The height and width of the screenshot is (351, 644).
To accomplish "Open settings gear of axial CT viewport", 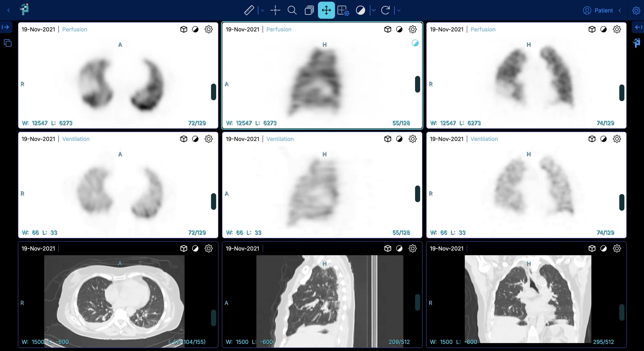I will 209,249.
